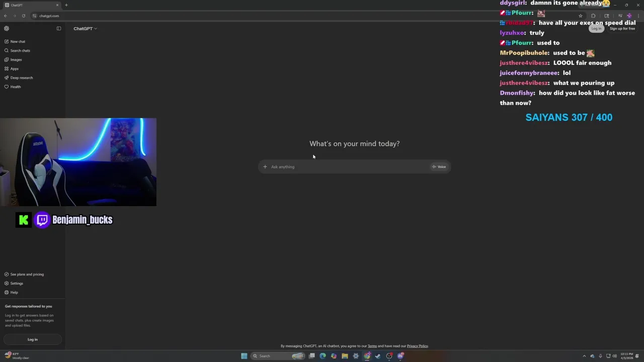
Task: Open the Images section
Action: point(13,59)
